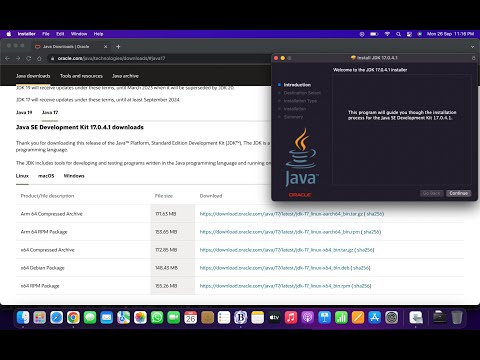
Task: Switch to the Windows tab
Action: (x=74, y=176)
